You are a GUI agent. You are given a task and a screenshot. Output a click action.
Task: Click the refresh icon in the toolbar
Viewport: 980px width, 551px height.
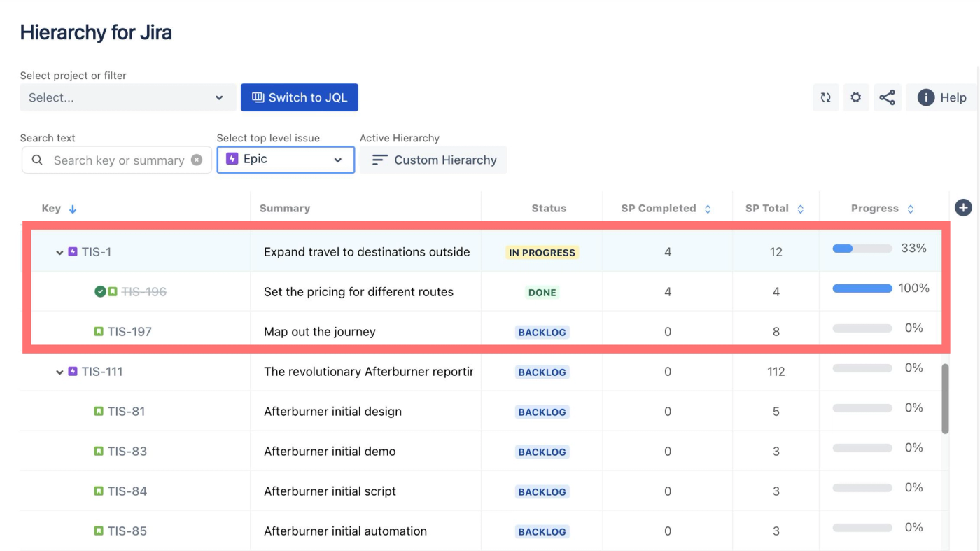(826, 97)
